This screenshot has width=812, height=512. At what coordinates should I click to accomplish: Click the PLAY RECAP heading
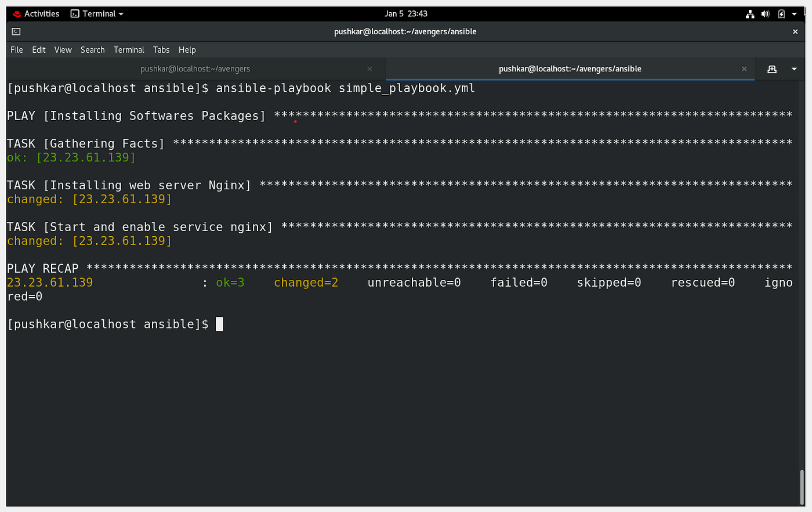click(x=43, y=269)
